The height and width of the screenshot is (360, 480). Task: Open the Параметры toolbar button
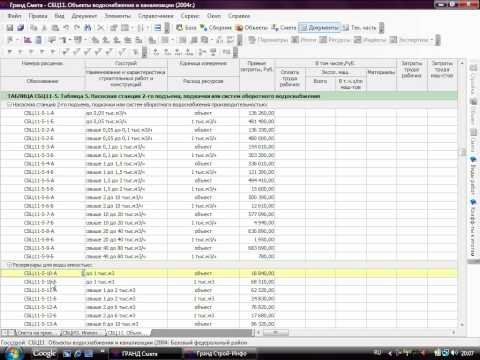[x=268, y=40]
